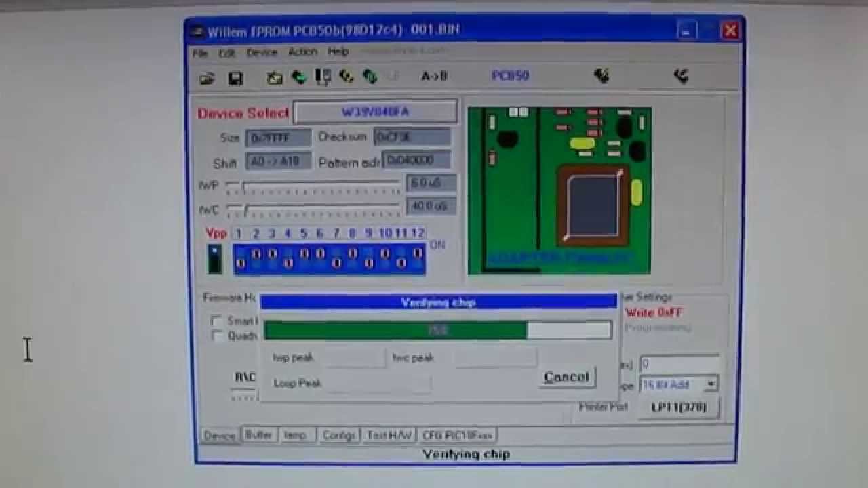The height and width of the screenshot is (488, 868).
Task: Switch to the Test H/W tab
Action: click(x=389, y=435)
